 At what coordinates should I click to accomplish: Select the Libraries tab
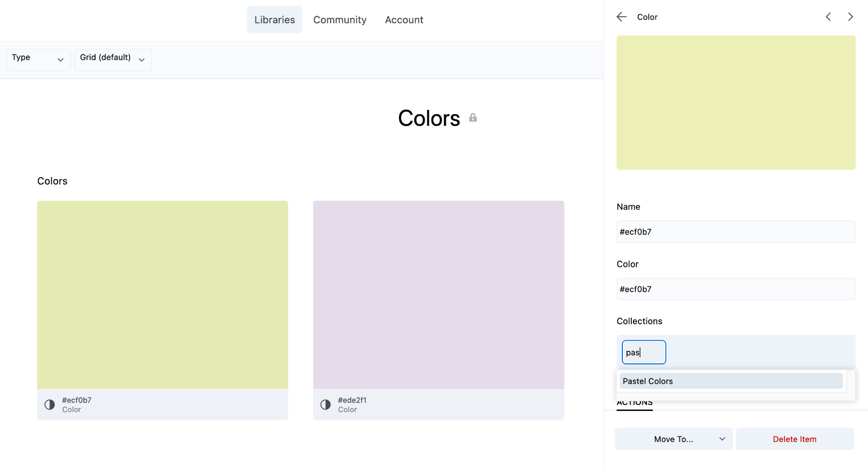pos(274,20)
